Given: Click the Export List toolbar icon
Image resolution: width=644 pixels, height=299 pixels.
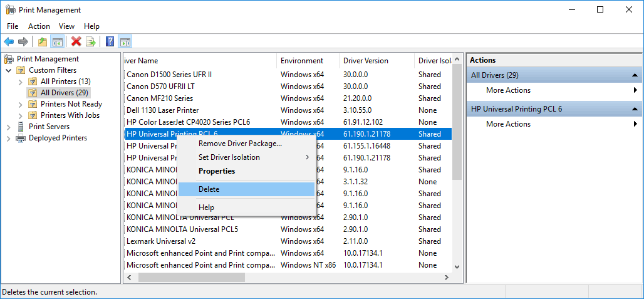Looking at the screenshot, I should point(91,41).
